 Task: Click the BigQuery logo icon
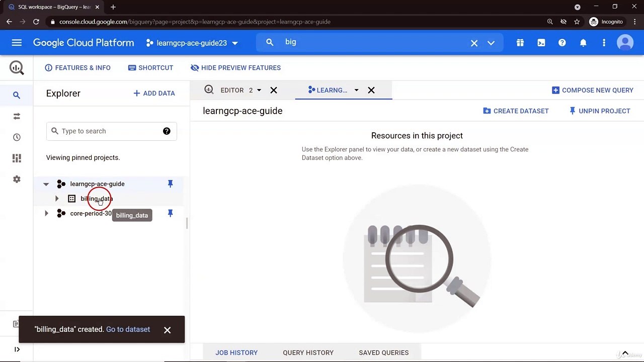tap(17, 68)
